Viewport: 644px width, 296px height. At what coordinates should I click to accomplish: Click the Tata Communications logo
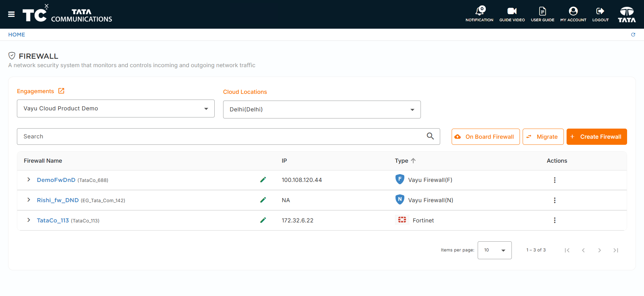click(67, 14)
